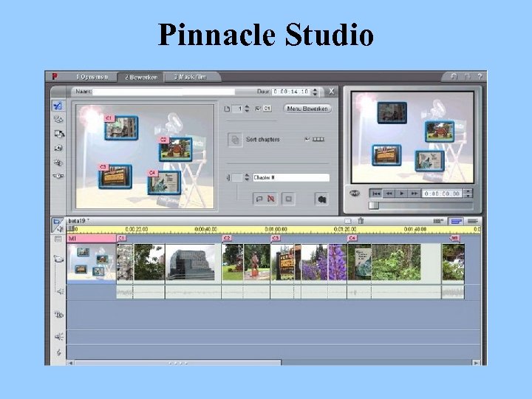This screenshot has height=399, width=532.
Task: Switch to text list view
Action: [x=473, y=221]
